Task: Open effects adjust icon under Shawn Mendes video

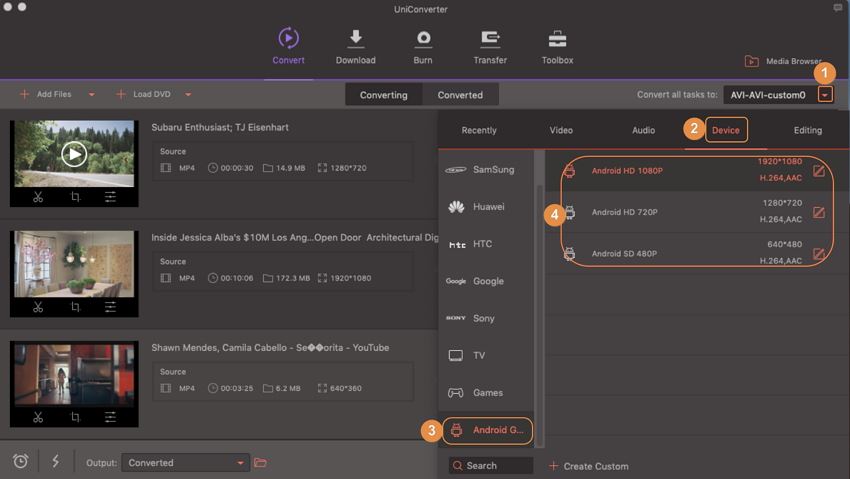Action: [110, 417]
